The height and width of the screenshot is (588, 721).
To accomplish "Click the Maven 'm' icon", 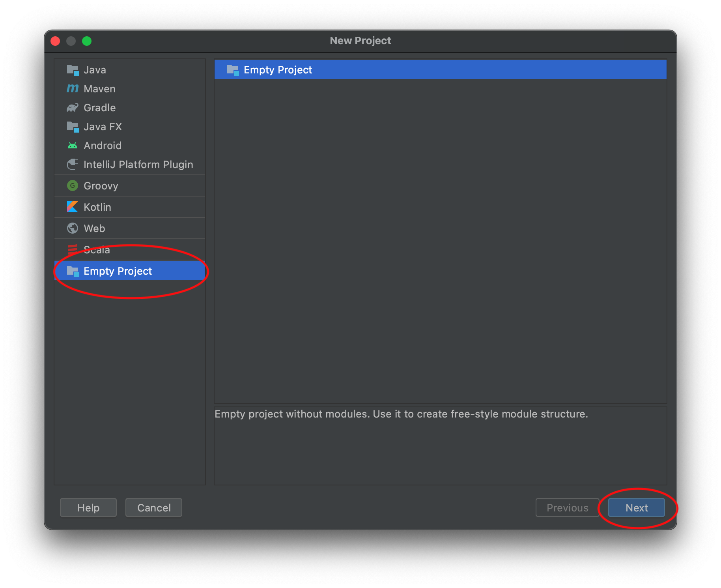I will click(73, 89).
